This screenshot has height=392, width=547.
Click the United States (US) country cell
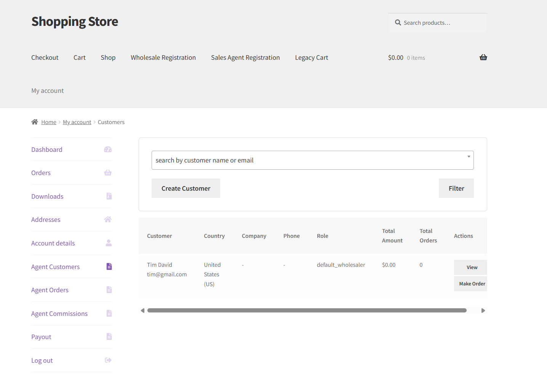click(212, 274)
